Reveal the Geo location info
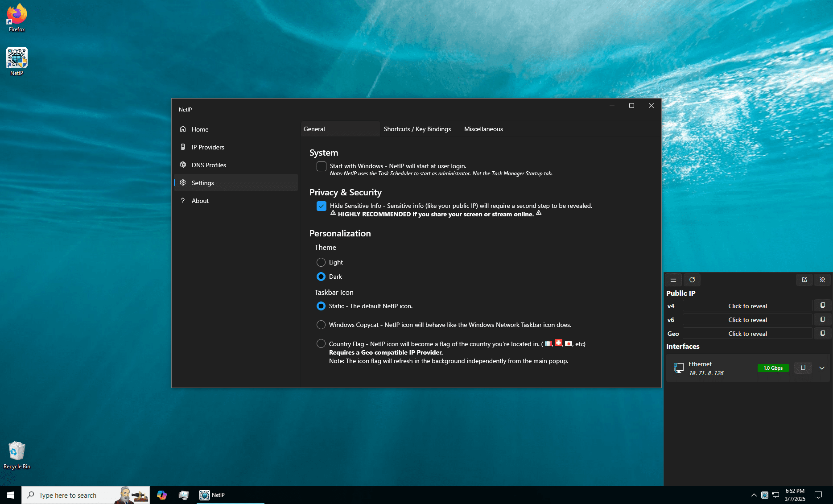833x504 pixels. pyautogui.click(x=747, y=334)
